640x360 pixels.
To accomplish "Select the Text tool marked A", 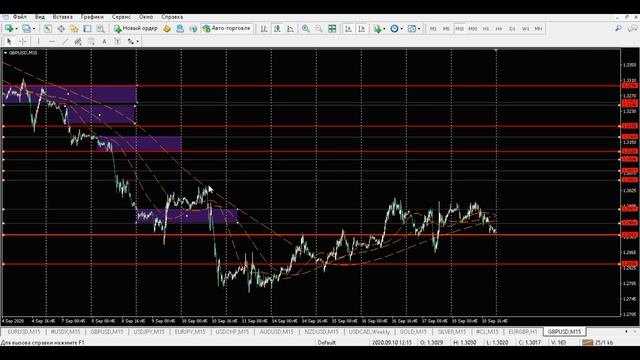I will [104, 41].
